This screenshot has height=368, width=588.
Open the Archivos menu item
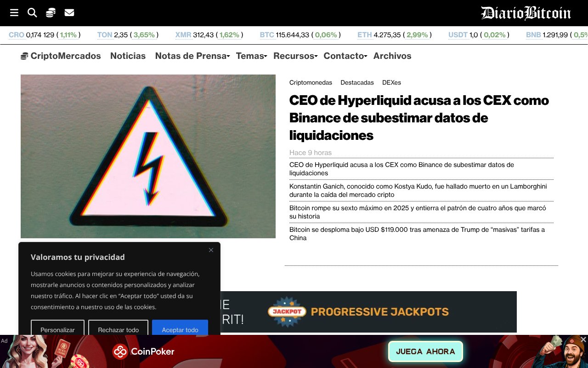pyautogui.click(x=392, y=56)
